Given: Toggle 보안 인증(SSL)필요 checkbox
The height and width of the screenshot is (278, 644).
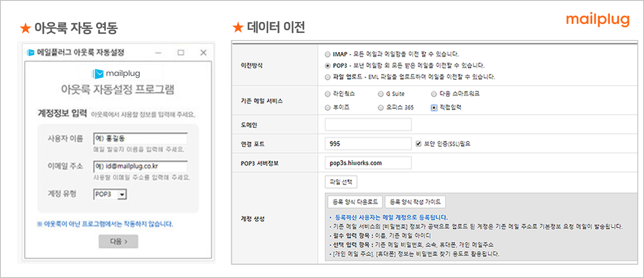Looking at the screenshot, I should (418, 144).
